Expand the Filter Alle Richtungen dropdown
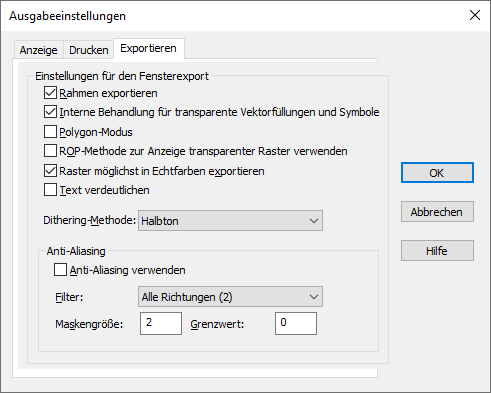 click(x=230, y=297)
